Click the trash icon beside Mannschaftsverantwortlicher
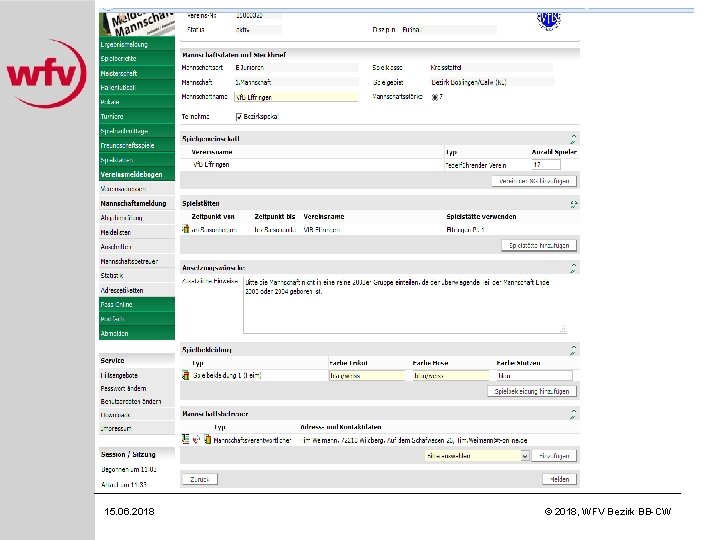This screenshot has height=540, width=720. click(208, 439)
